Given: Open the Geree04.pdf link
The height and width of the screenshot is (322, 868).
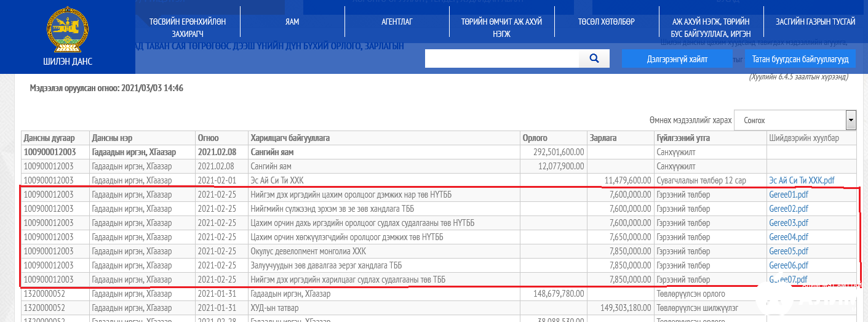Looking at the screenshot, I should tap(788, 237).
